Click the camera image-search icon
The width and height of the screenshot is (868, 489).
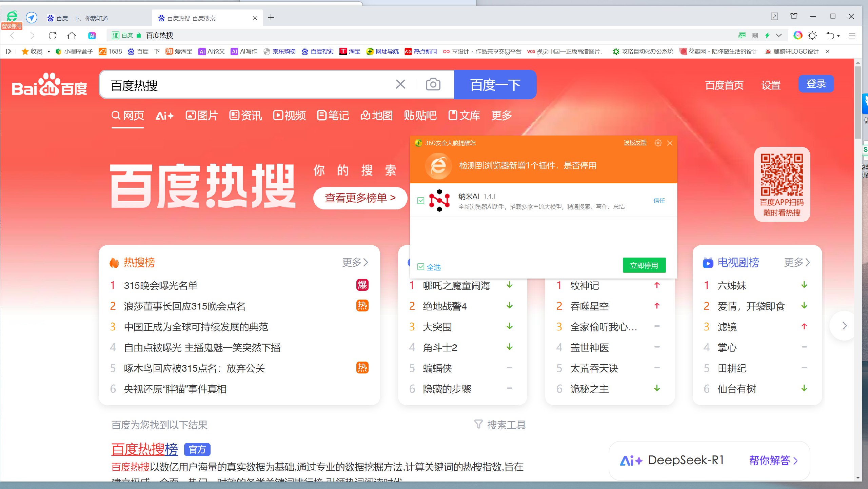433,84
